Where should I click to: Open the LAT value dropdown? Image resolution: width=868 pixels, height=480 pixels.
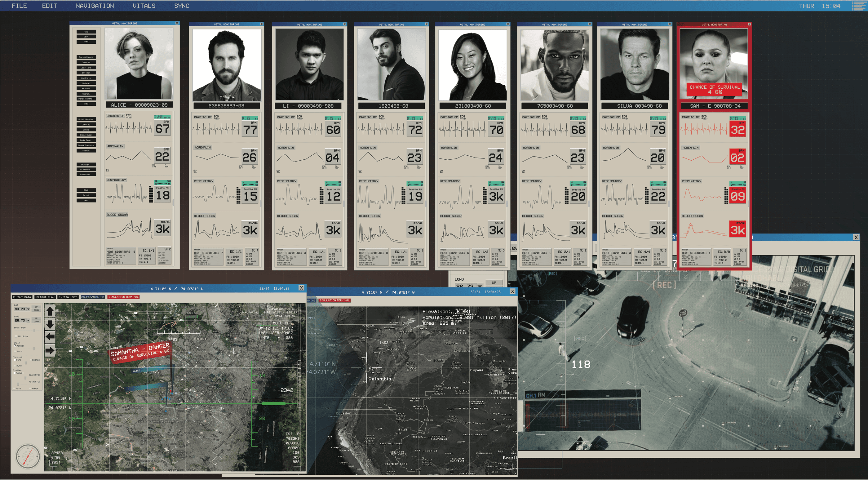[28, 309]
